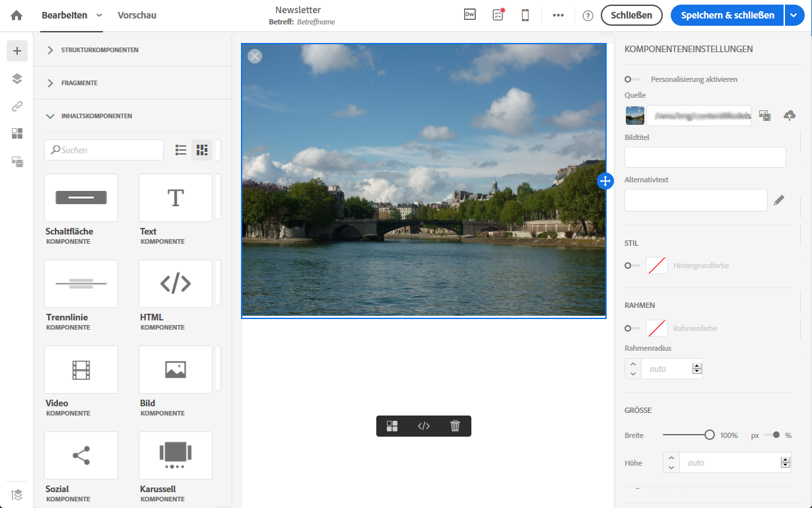Open image assets panel in left sidebar

click(17, 161)
